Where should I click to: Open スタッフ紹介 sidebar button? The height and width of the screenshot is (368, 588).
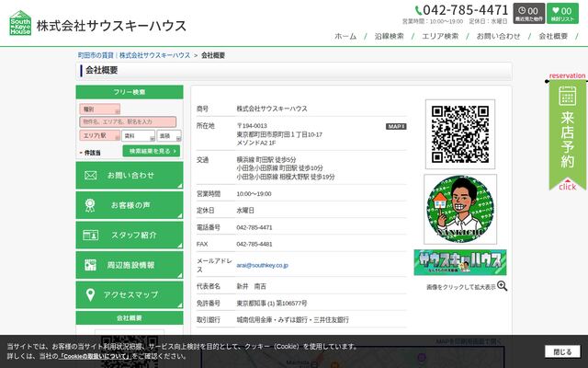tap(130, 236)
